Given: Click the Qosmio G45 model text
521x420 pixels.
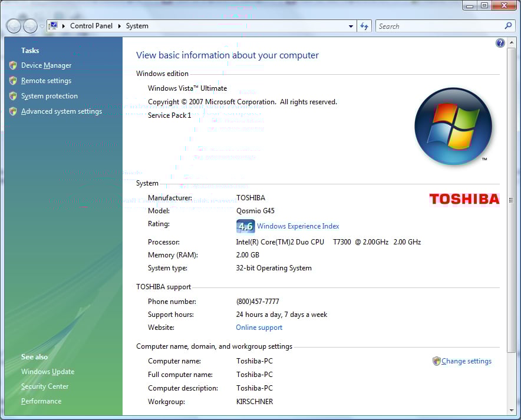Looking at the screenshot, I should [x=256, y=211].
